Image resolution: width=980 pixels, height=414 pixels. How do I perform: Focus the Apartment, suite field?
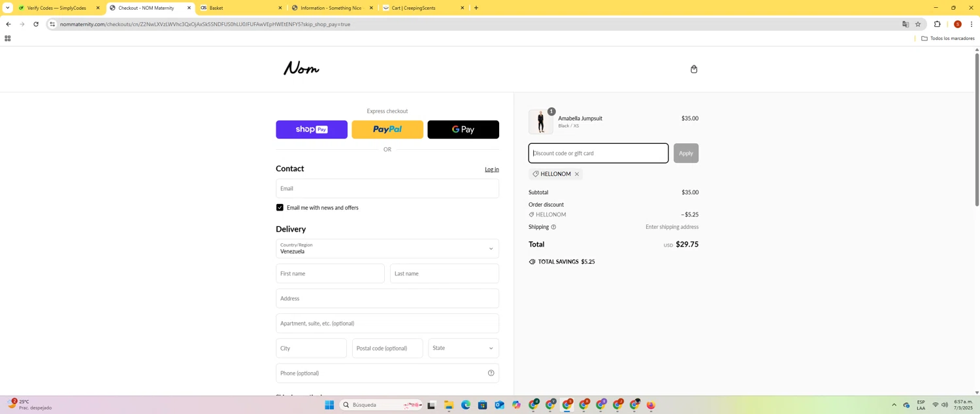click(x=387, y=323)
